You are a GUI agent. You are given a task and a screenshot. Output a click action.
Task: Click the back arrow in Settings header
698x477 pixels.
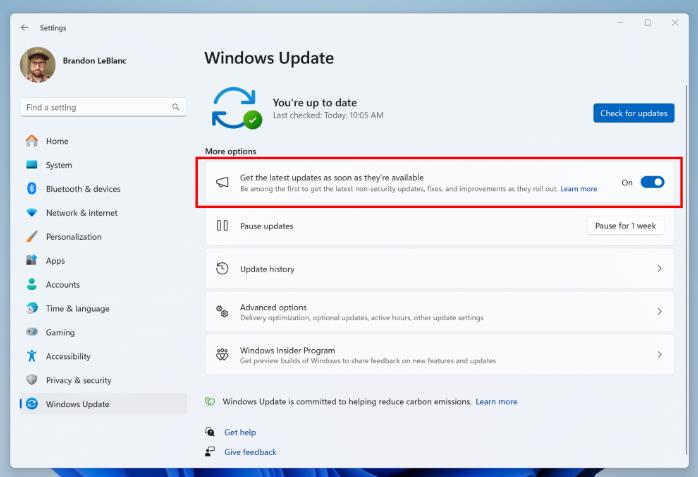pyautogui.click(x=24, y=28)
